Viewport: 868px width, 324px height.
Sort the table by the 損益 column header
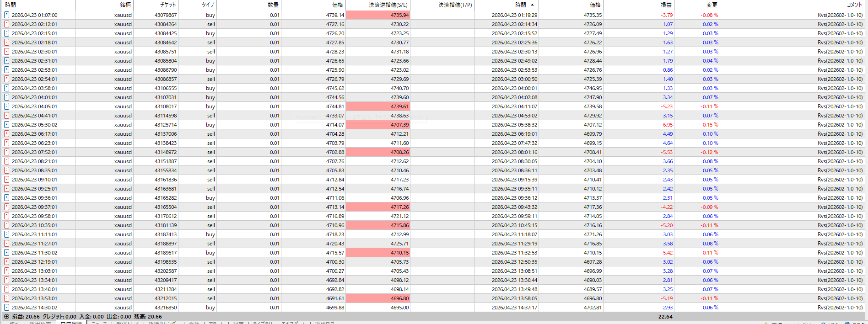(666, 5)
